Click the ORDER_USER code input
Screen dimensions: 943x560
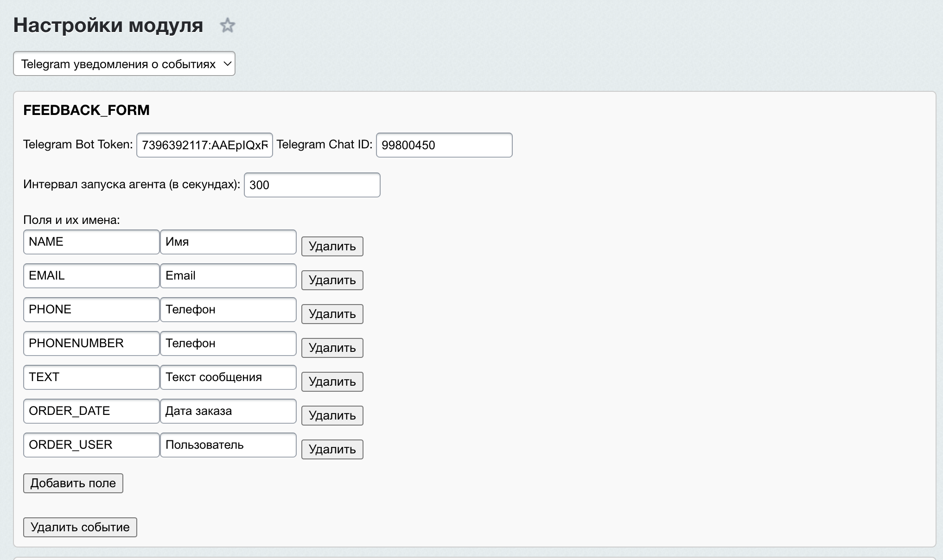[91, 445]
